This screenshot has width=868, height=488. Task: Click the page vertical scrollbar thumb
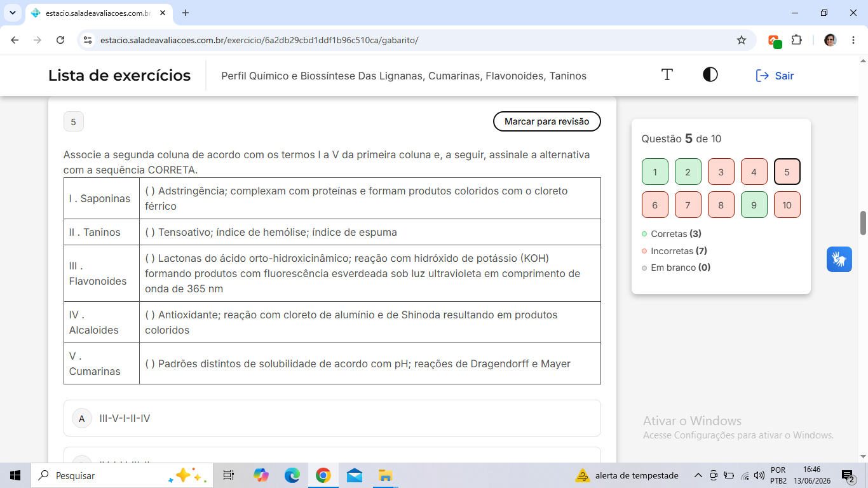tap(863, 222)
